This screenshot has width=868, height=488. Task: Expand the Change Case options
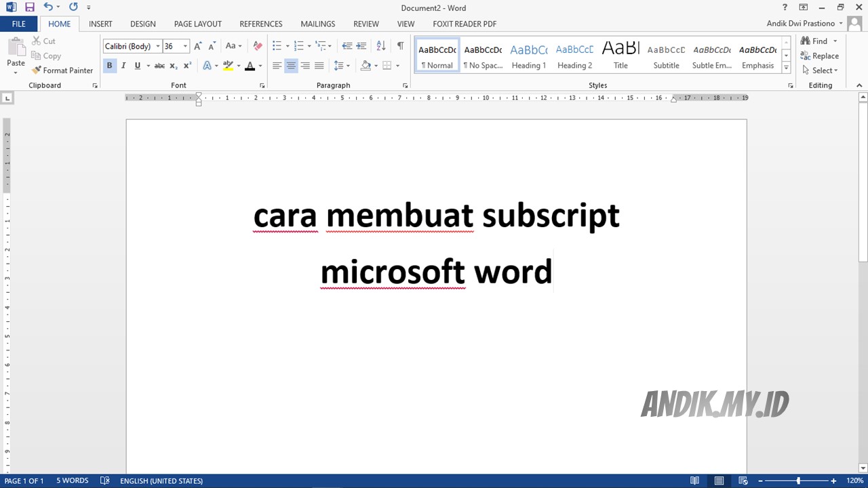pos(233,45)
